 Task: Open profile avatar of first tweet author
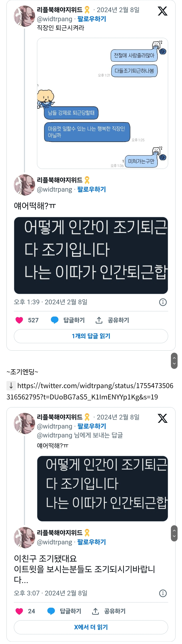[24, 16]
